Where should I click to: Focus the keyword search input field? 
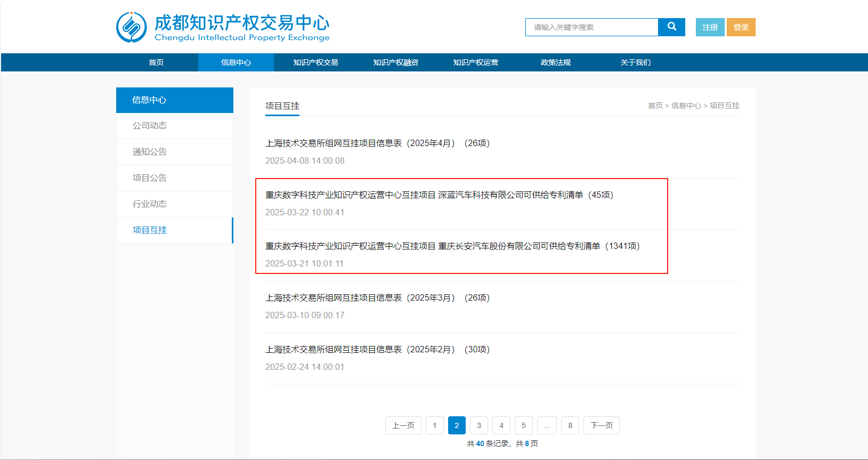coord(591,27)
